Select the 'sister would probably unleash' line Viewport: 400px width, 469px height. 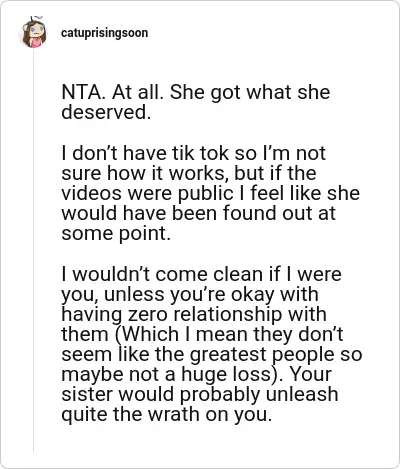(x=200, y=394)
